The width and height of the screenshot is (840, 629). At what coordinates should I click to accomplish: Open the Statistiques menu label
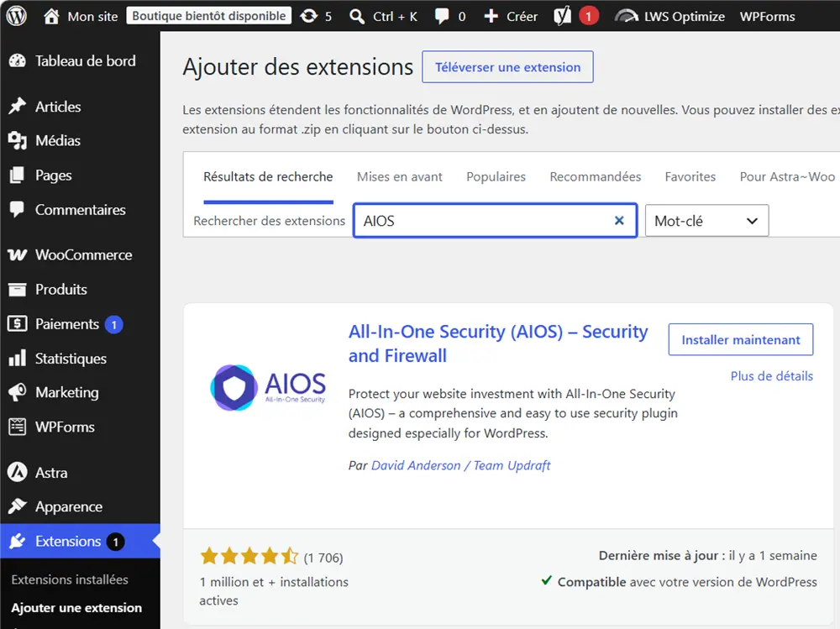(x=71, y=359)
